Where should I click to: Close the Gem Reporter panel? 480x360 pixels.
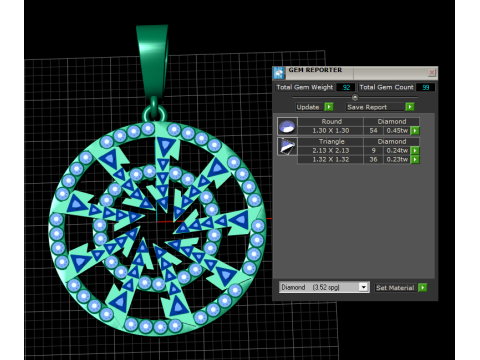[432, 72]
